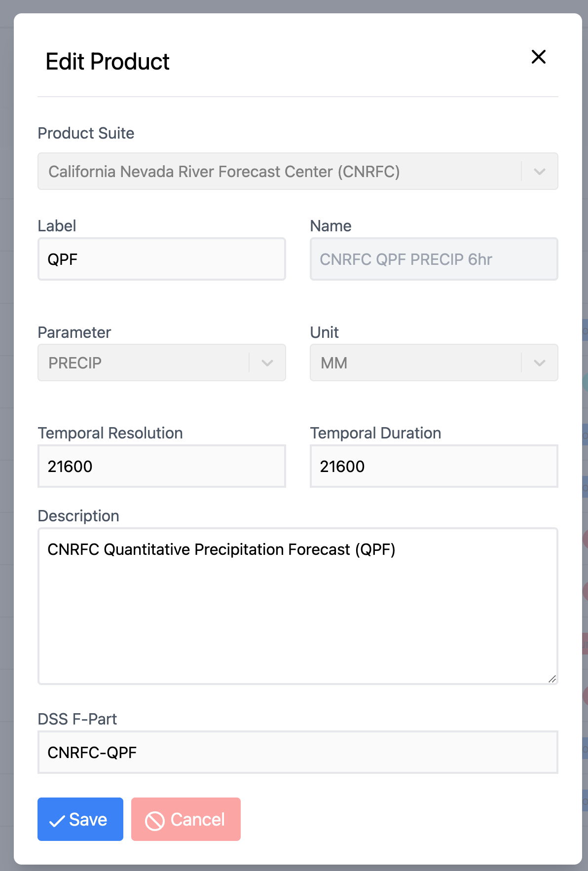The width and height of the screenshot is (588, 871).
Task: Focus the Temporal Resolution field
Action: click(x=162, y=466)
